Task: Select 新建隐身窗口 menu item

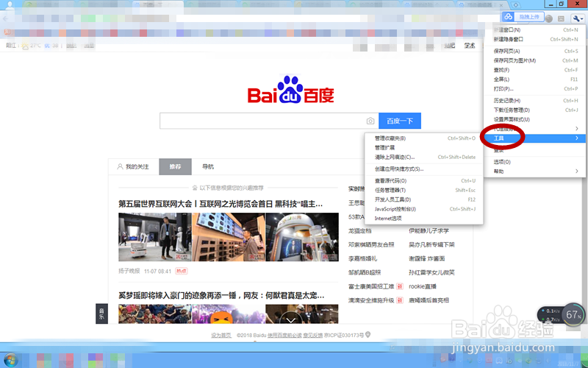Action: click(536, 39)
